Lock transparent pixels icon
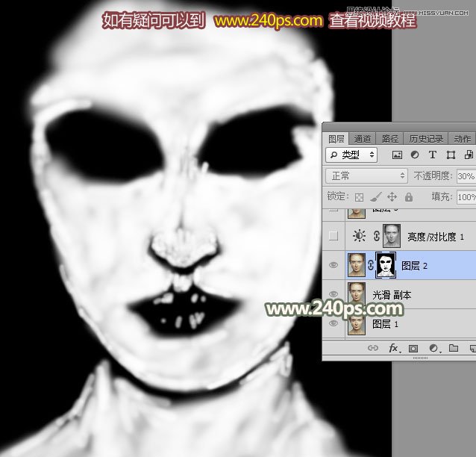This screenshot has height=457, width=476. pos(359,197)
